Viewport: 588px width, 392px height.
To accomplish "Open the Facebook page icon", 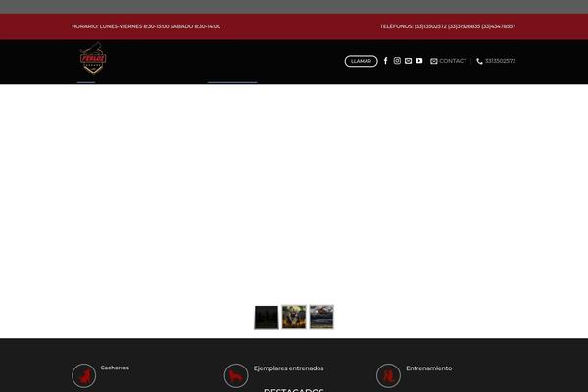I will click(385, 61).
